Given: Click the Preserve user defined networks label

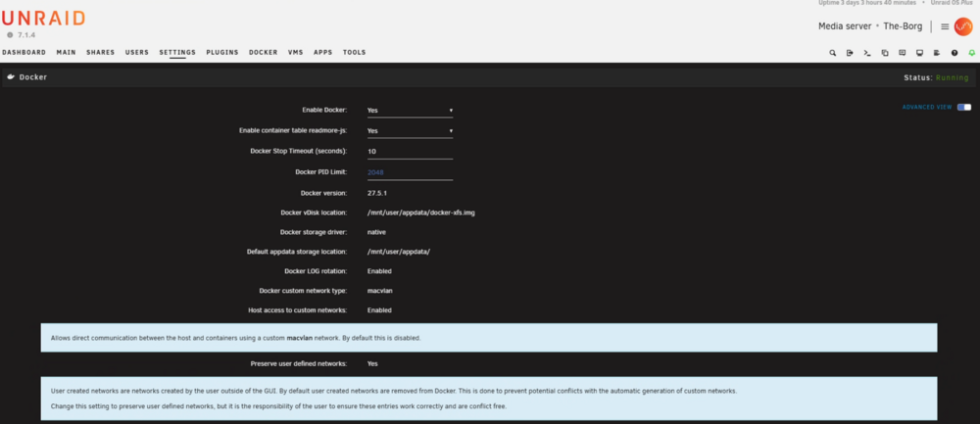Looking at the screenshot, I should coord(299,363).
